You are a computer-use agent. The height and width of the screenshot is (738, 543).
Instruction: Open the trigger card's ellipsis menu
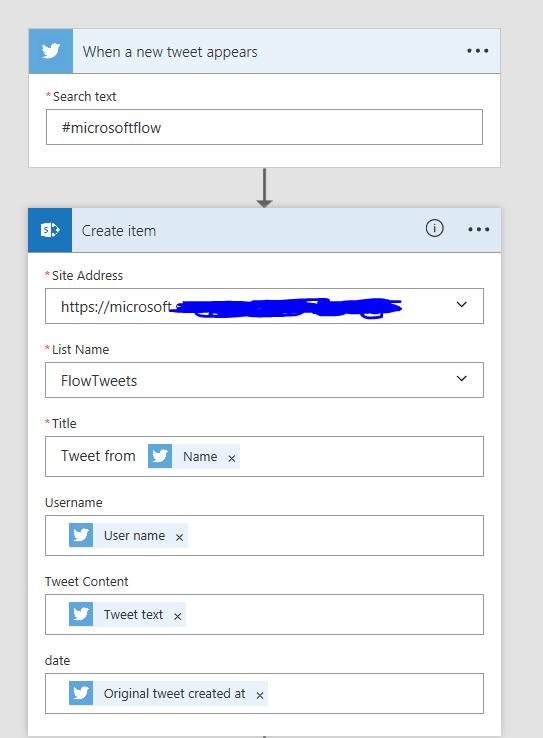(478, 51)
